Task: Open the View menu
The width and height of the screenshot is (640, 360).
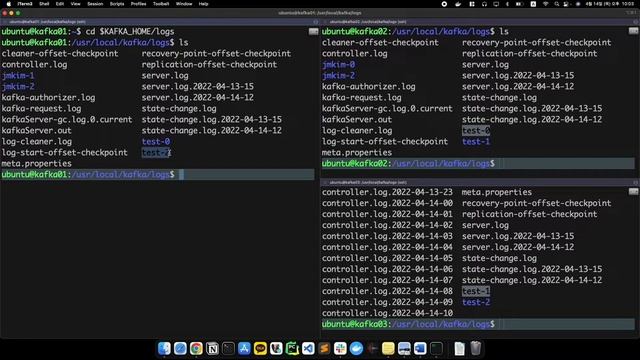Action: click(x=76, y=4)
